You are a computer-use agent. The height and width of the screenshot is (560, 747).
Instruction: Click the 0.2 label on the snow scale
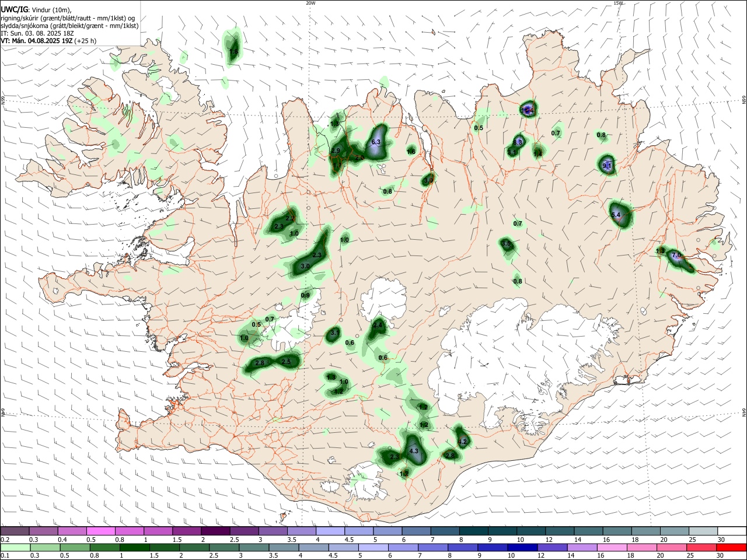(5, 540)
